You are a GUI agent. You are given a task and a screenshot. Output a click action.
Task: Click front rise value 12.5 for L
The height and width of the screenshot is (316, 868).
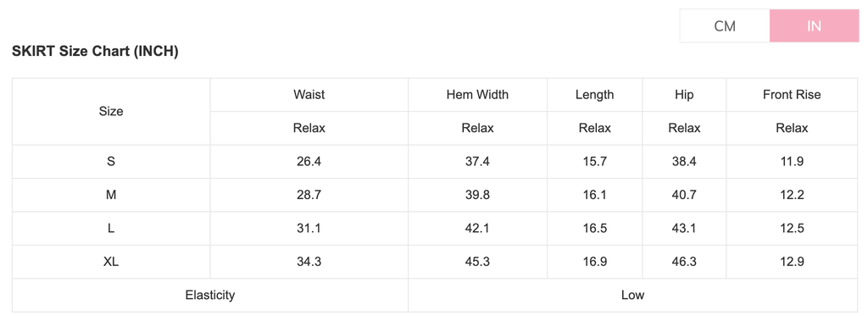tap(792, 228)
